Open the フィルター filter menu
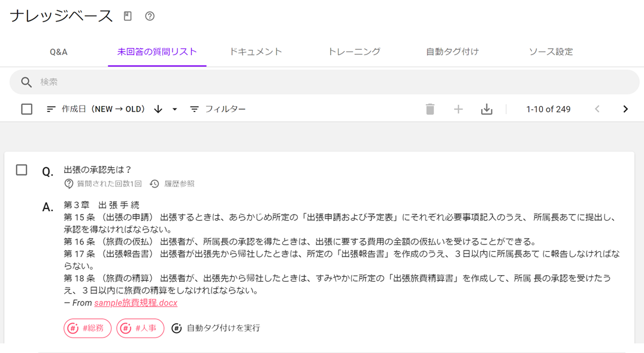 (x=217, y=109)
